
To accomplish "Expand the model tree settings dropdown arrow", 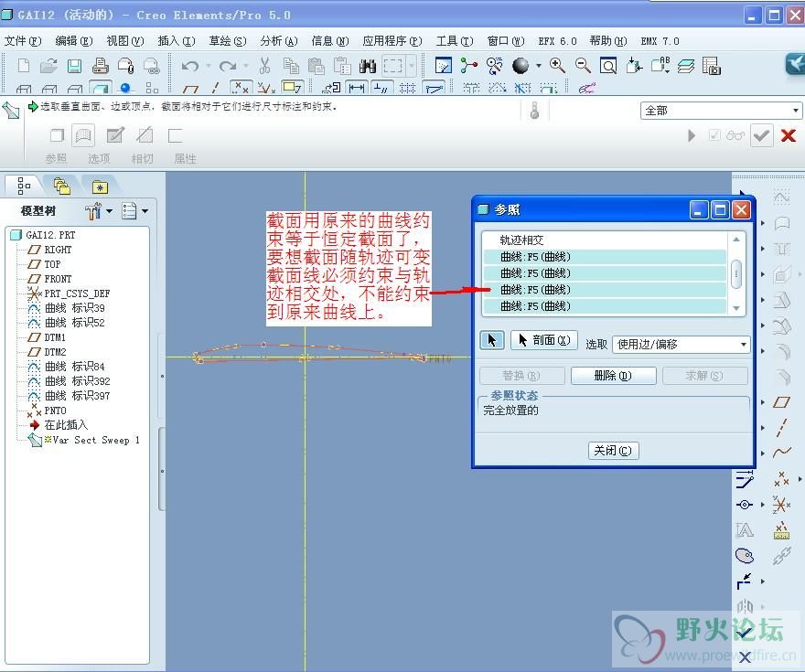I will pyautogui.click(x=109, y=211).
